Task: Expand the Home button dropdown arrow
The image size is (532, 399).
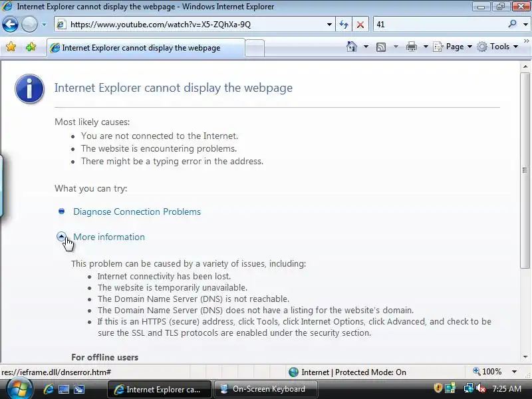Action: click(x=366, y=47)
